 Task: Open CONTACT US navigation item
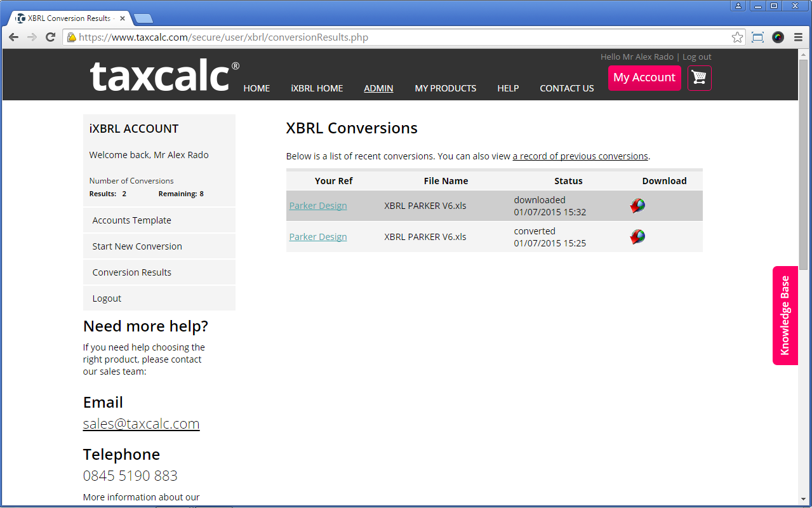pyautogui.click(x=567, y=88)
